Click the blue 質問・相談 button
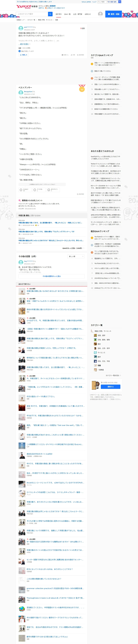138x644 pixels. coord(113,14)
